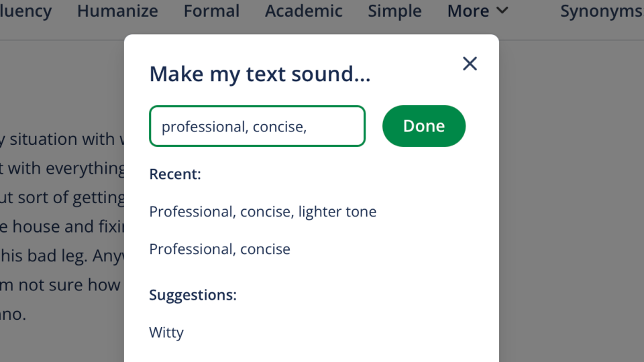Click the background text 'house and fixi'

(x=67, y=227)
